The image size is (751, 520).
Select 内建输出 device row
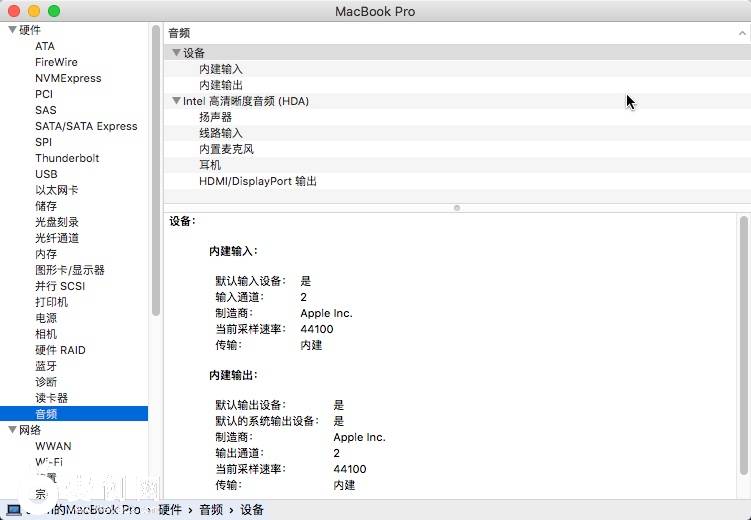(x=220, y=85)
